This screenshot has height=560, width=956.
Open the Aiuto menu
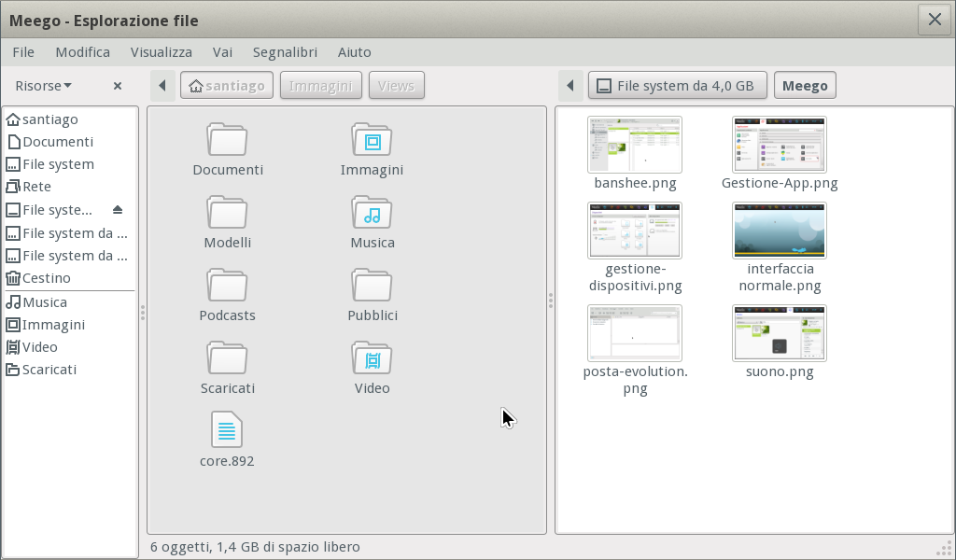354,52
